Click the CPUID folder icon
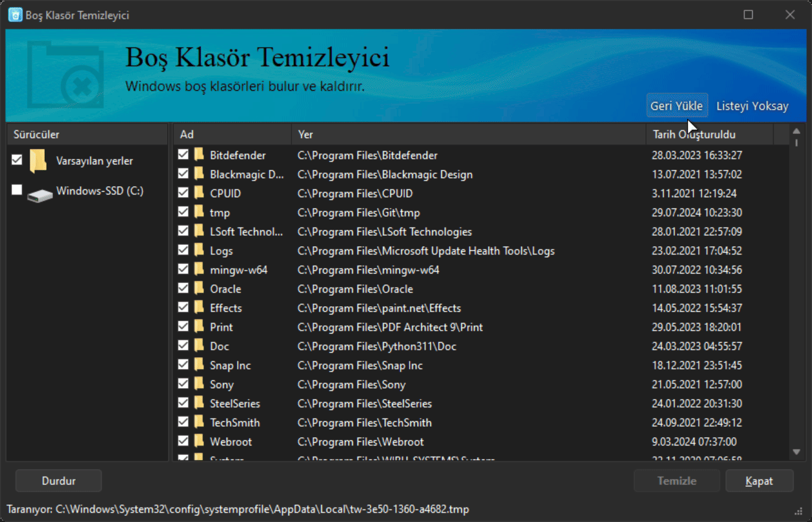 [x=199, y=193]
